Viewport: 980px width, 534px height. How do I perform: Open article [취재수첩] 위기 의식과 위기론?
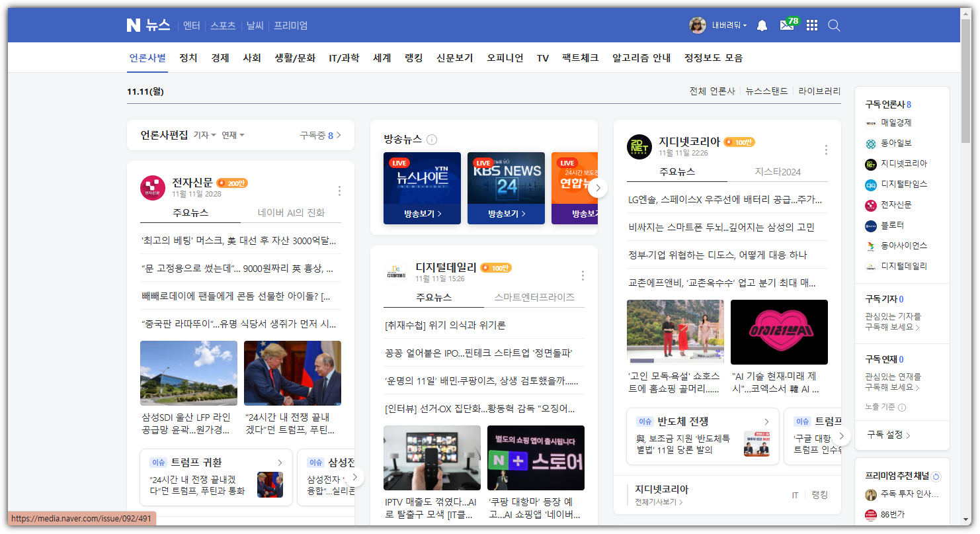pos(445,326)
